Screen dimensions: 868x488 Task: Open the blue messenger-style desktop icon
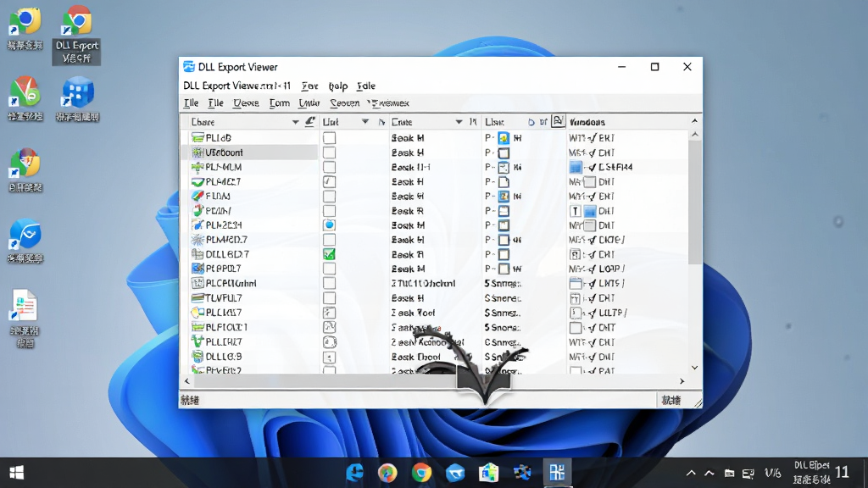pos(25,241)
